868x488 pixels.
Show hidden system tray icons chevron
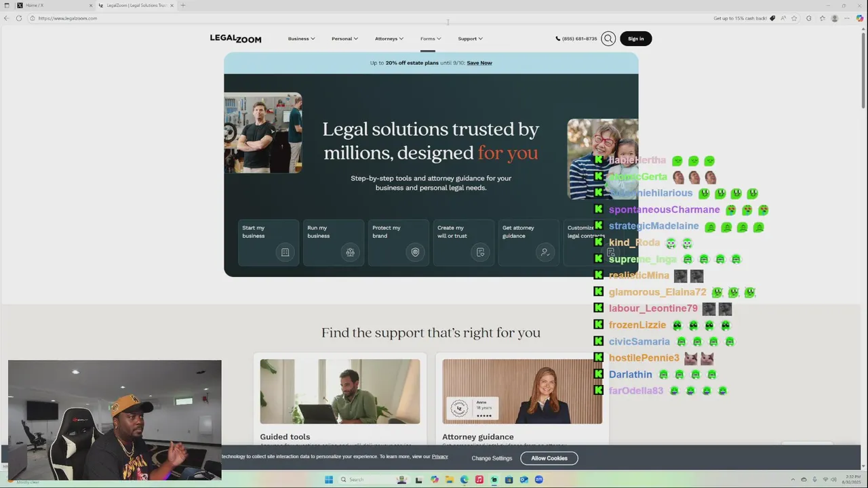(793, 480)
